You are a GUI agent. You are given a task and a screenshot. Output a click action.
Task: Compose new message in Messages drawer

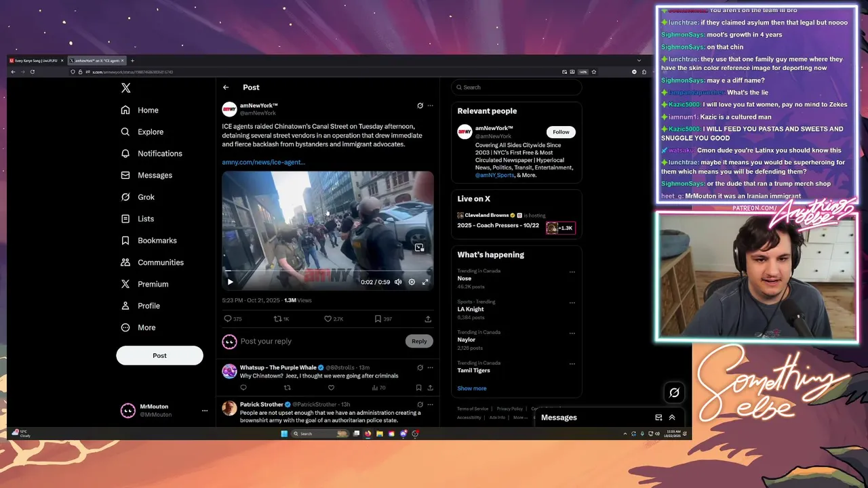click(658, 418)
